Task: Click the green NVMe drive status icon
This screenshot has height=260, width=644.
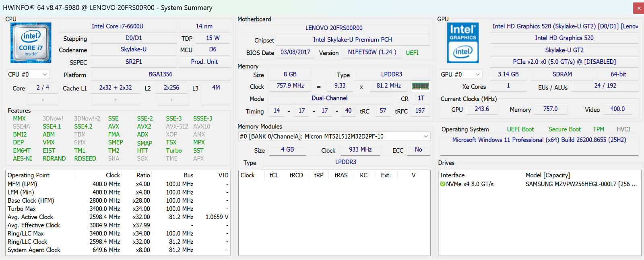Action: pyautogui.click(x=443, y=184)
